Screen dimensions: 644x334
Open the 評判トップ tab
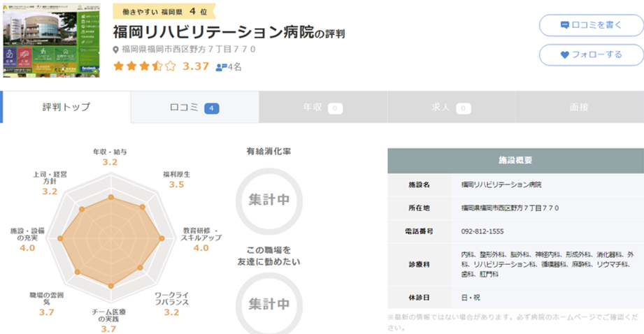[66, 107]
